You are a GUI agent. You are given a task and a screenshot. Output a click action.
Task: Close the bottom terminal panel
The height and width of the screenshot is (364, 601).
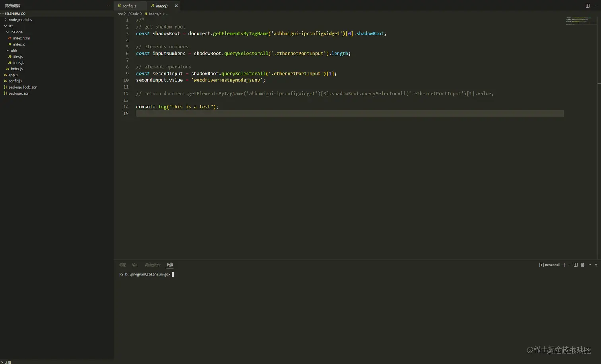coord(596,265)
